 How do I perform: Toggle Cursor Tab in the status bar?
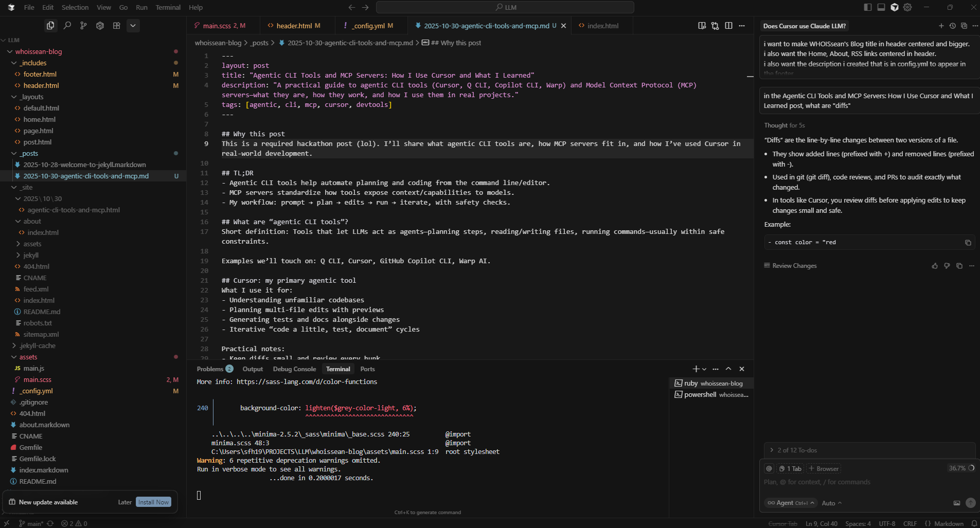click(782, 523)
